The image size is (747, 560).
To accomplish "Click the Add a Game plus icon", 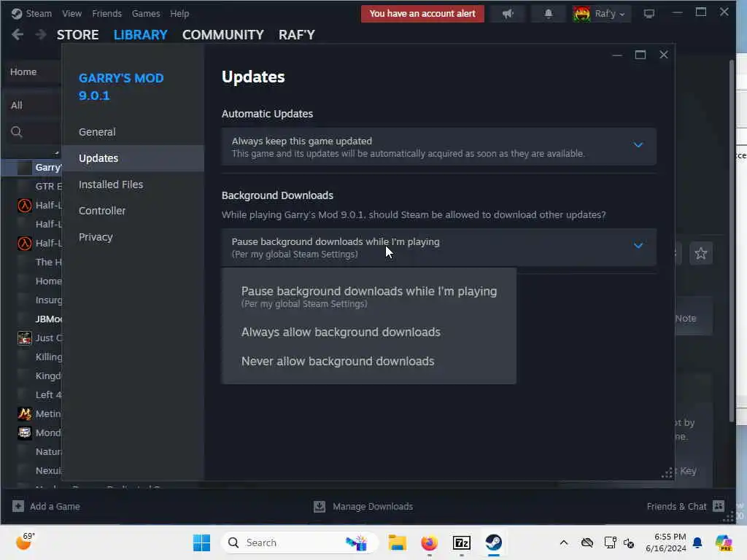I will pos(18,506).
